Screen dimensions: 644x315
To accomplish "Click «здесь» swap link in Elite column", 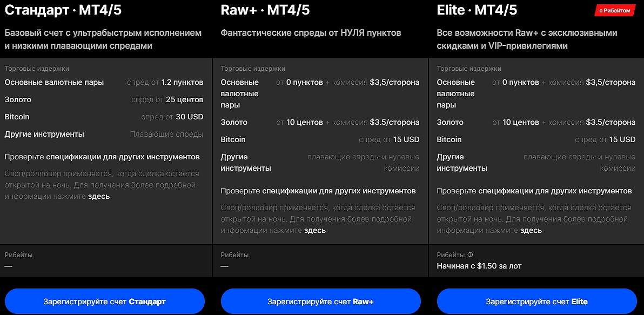I will pyautogui.click(x=531, y=230).
